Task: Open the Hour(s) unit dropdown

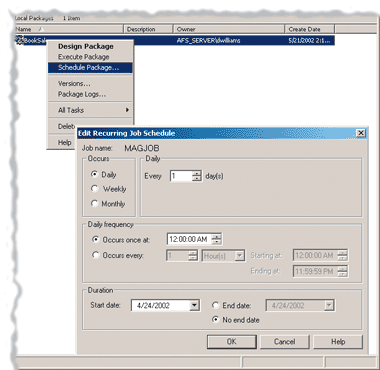Action: click(x=240, y=256)
